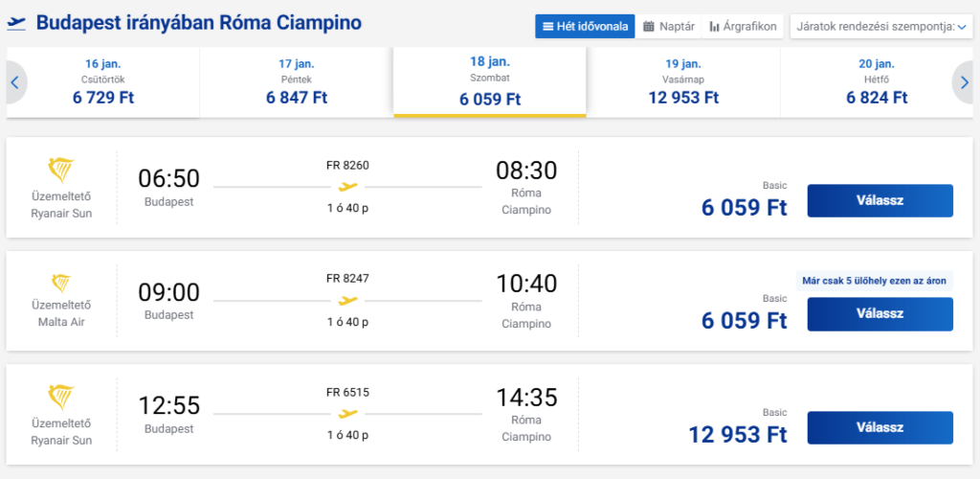
Task: Click the Ryanair harp logo for flight FR 8260
Action: pos(61,171)
